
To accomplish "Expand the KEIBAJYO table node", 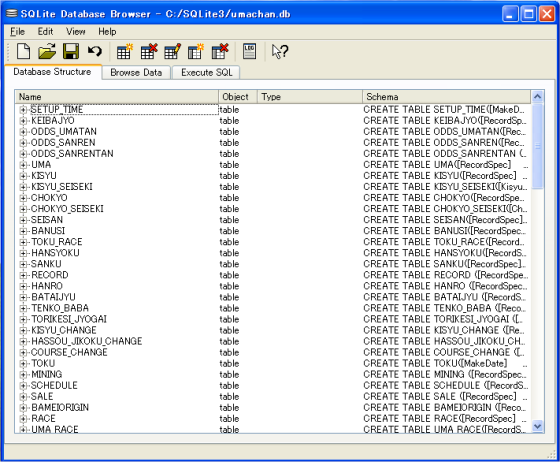I will [x=23, y=121].
